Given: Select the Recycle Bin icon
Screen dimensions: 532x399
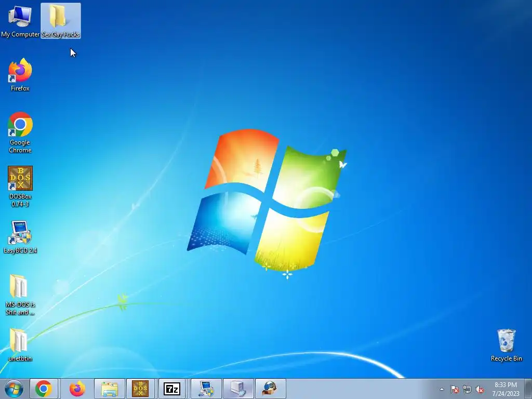Looking at the screenshot, I should [506, 345].
